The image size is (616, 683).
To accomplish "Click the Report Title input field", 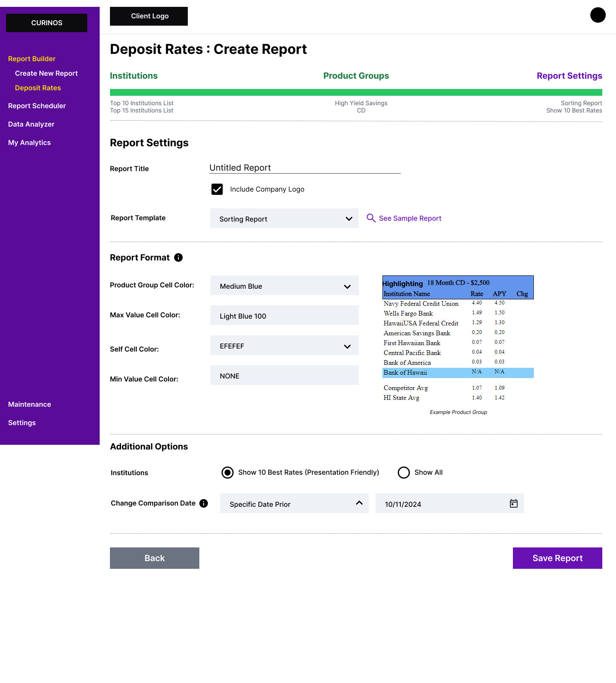I will [305, 168].
